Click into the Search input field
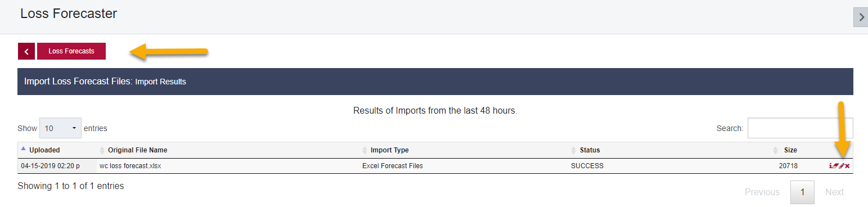 pyautogui.click(x=800, y=128)
